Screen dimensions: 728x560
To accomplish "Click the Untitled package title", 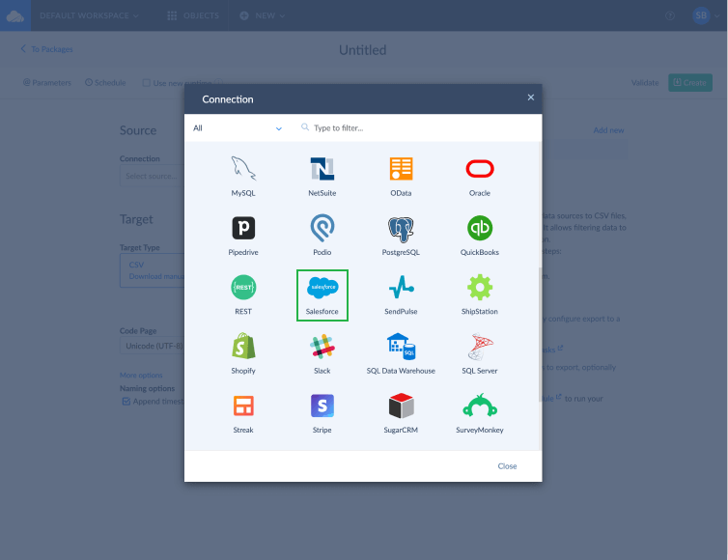I will (x=363, y=50).
